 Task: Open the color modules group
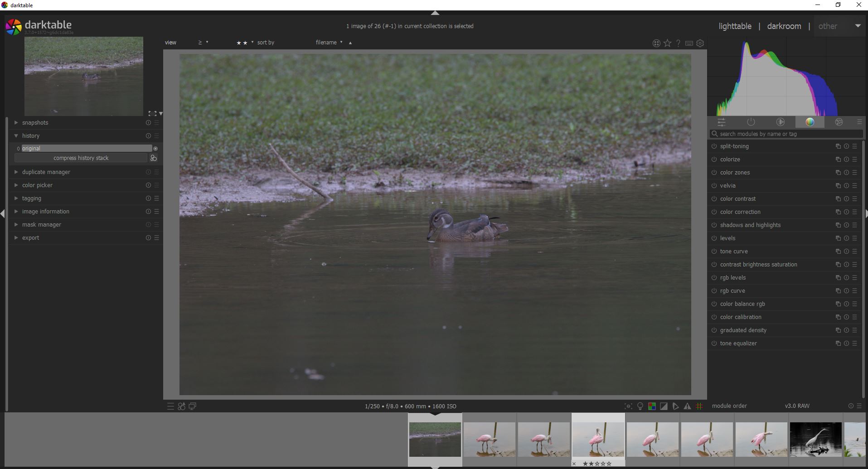click(810, 122)
